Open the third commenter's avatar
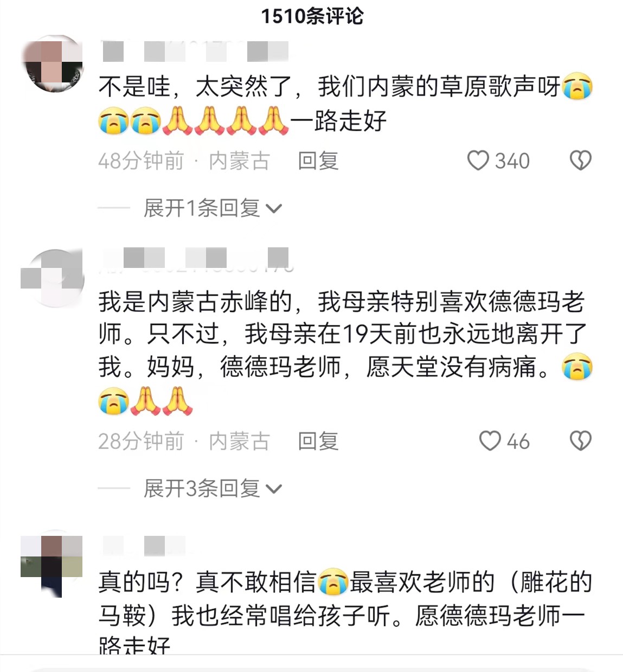 (x=52, y=564)
